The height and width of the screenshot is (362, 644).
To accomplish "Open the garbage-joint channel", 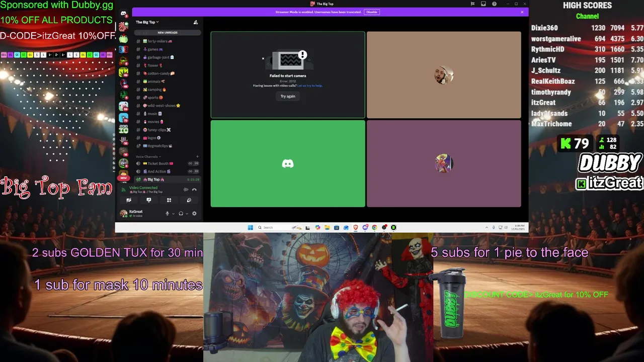I will pyautogui.click(x=167, y=57).
